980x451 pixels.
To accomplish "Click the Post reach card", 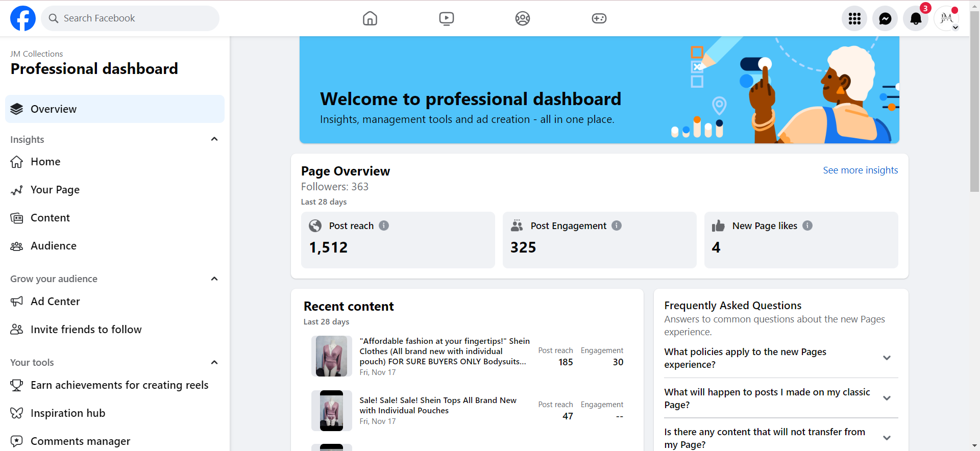I will coord(398,240).
